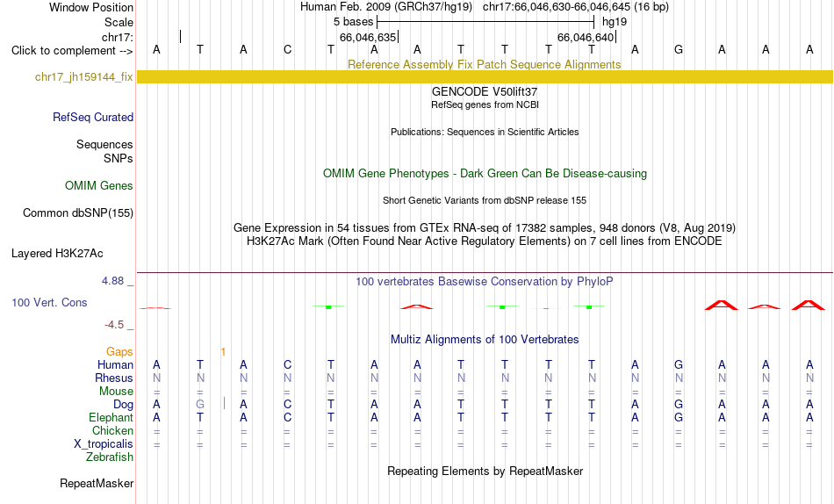Click the Layered H3K27Ac track label

coord(57,254)
